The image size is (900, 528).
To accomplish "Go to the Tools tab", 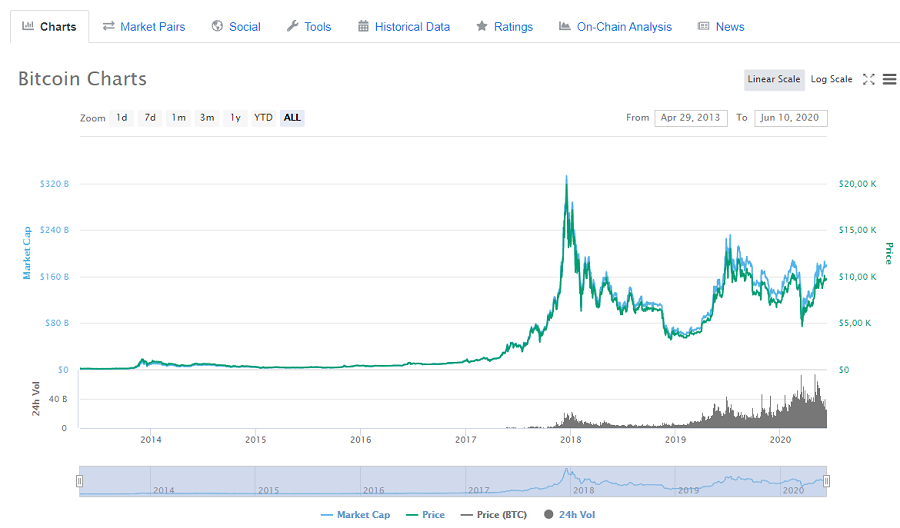I will (x=309, y=26).
